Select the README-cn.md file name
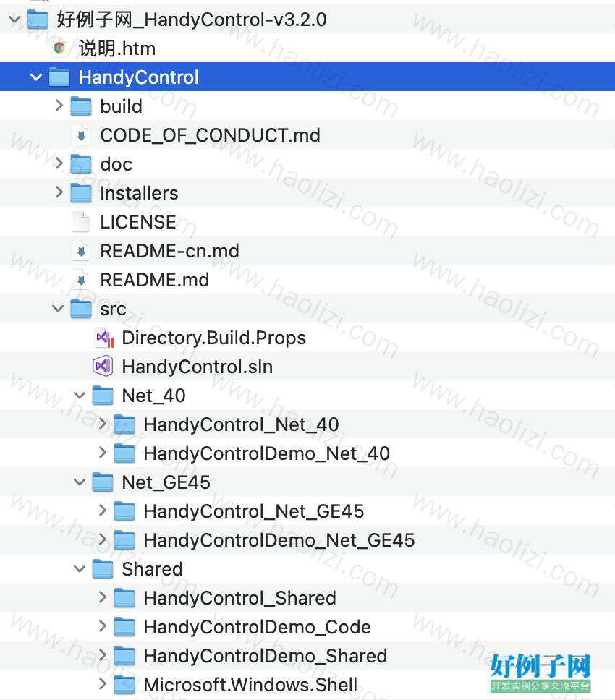This screenshot has height=700, width=615. coord(170,251)
